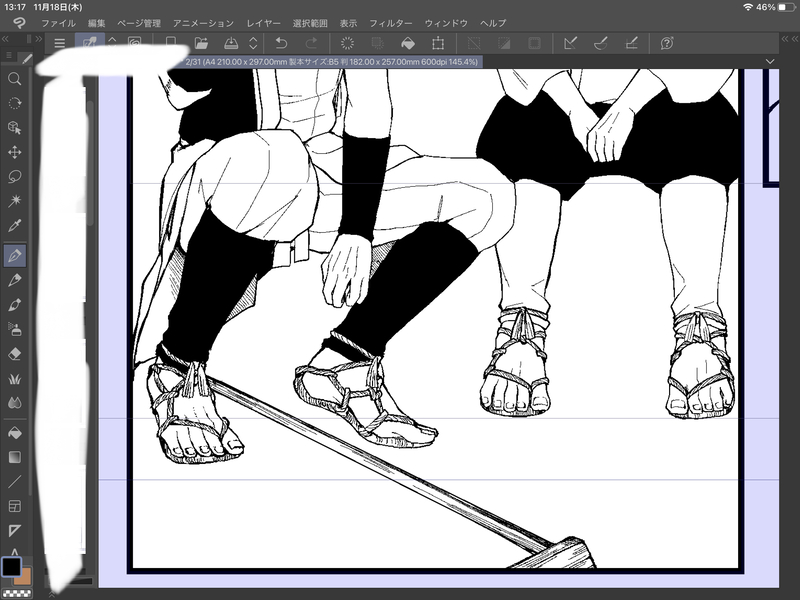Select the Airbrush spray tool
Image resolution: width=800 pixels, height=600 pixels.
pos(14,329)
